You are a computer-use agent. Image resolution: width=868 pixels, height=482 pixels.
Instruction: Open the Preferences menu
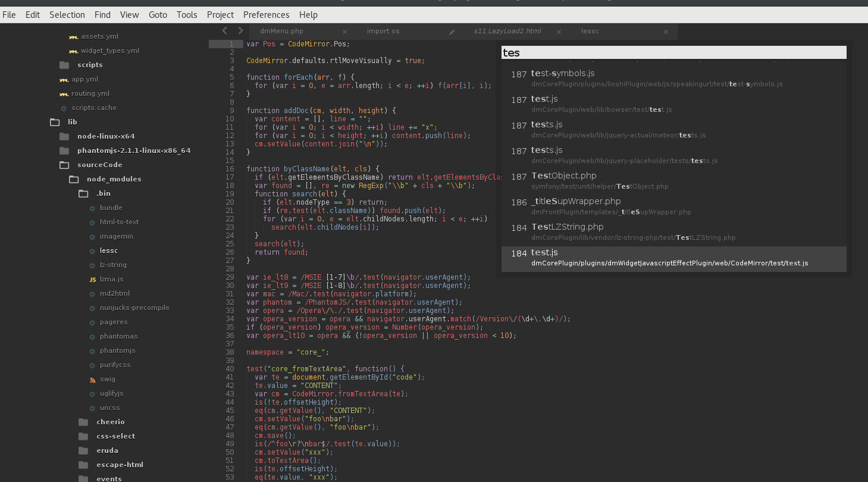tap(266, 15)
